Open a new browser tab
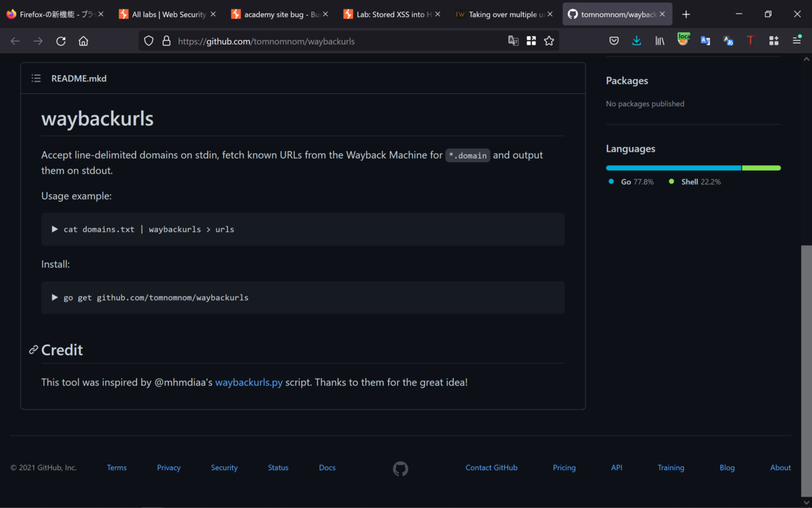 coord(686,14)
